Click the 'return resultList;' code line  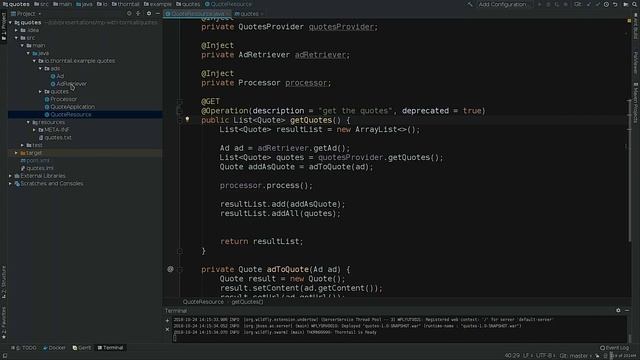pyautogui.click(x=262, y=242)
